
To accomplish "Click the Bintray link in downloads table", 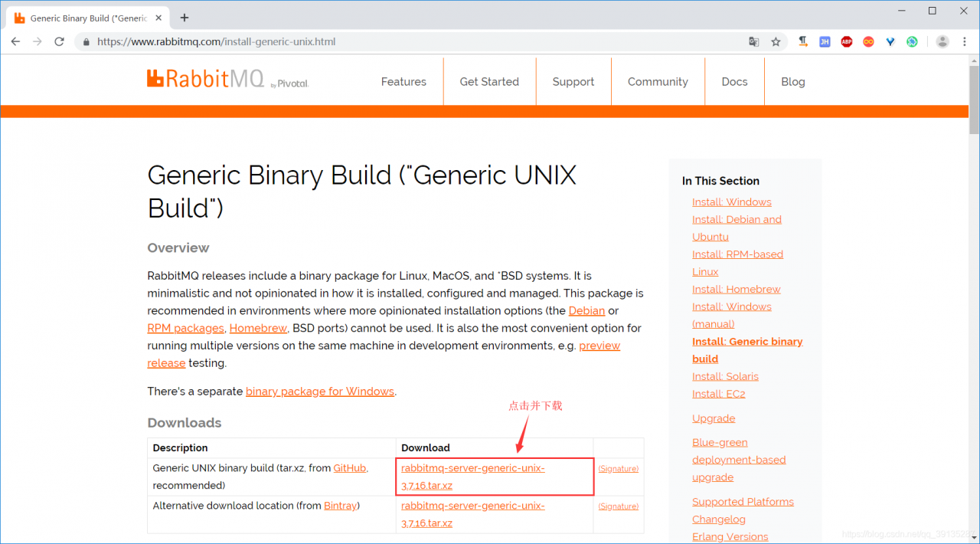I will pyautogui.click(x=340, y=506).
